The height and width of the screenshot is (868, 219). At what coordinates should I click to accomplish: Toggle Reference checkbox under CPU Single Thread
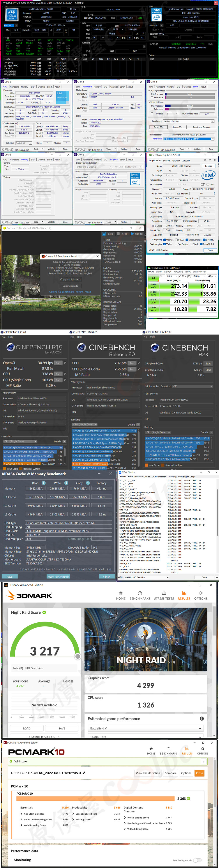tap(152, 97)
